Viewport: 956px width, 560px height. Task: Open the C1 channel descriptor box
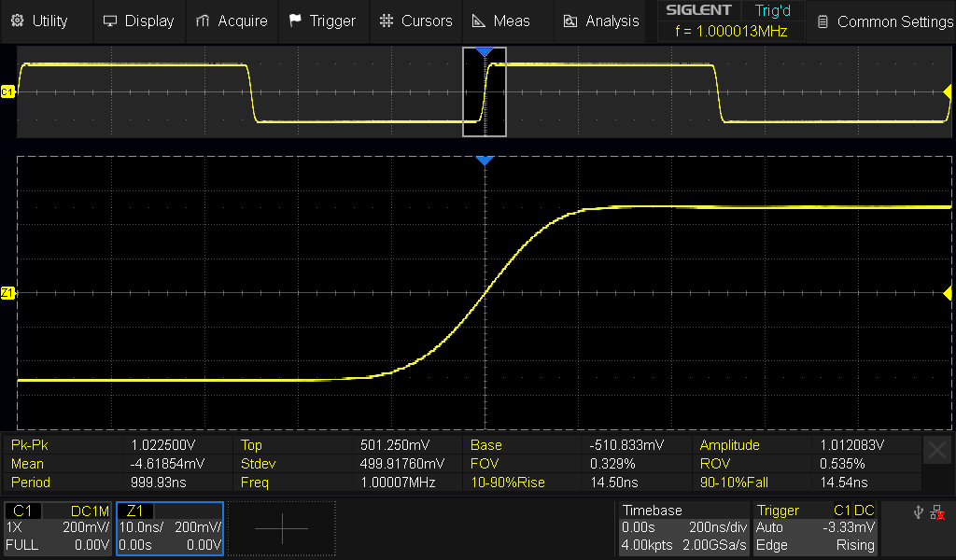coord(58,528)
